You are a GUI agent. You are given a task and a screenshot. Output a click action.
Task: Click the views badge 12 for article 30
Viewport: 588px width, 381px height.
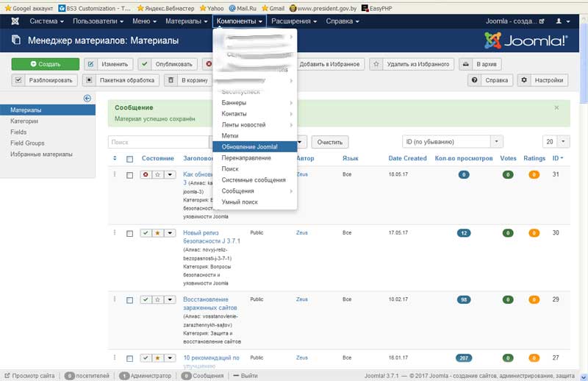[x=464, y=233]
